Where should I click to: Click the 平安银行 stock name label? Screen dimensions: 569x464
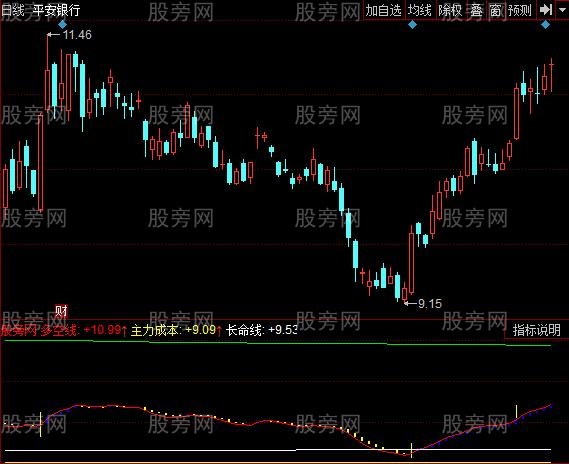[x=57, y=10]
